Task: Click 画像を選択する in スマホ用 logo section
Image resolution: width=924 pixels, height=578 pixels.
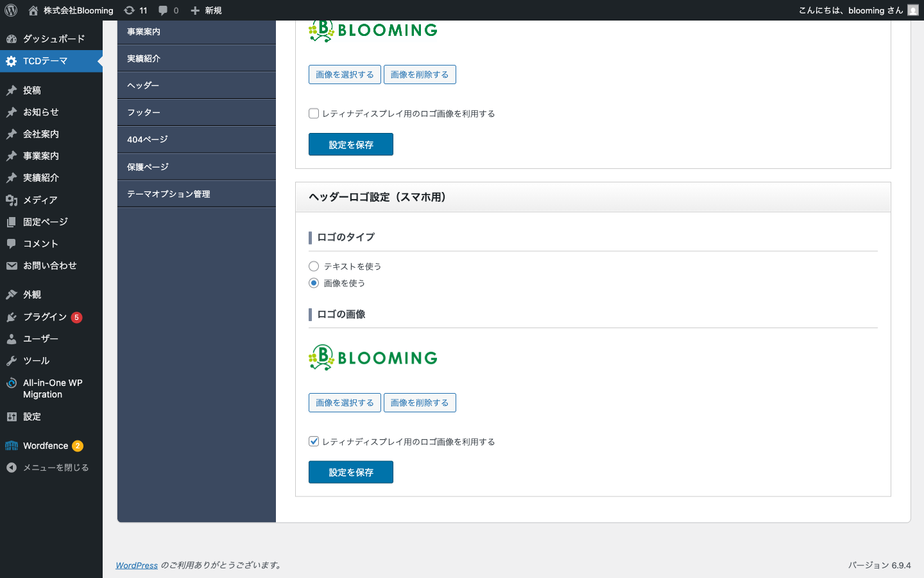Action: click(345, 403)
